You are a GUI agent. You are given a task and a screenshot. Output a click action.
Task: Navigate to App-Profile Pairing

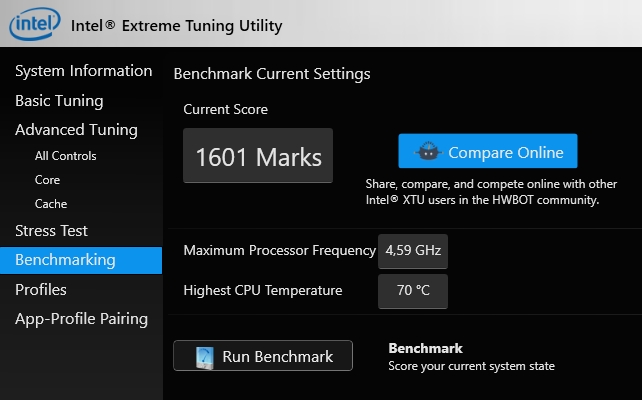tap(81, 319)
